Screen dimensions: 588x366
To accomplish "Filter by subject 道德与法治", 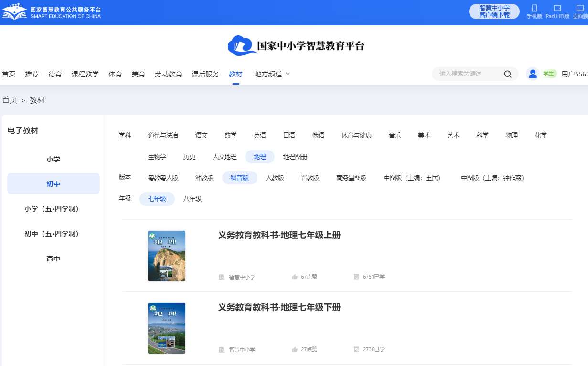I will pyautogui.click(x=163, y=135).
